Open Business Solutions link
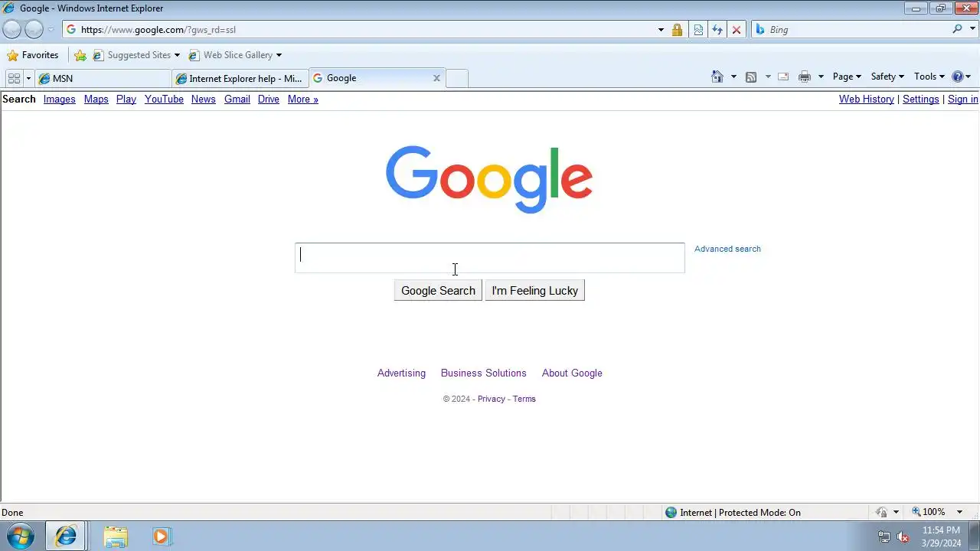 (483, 373)
